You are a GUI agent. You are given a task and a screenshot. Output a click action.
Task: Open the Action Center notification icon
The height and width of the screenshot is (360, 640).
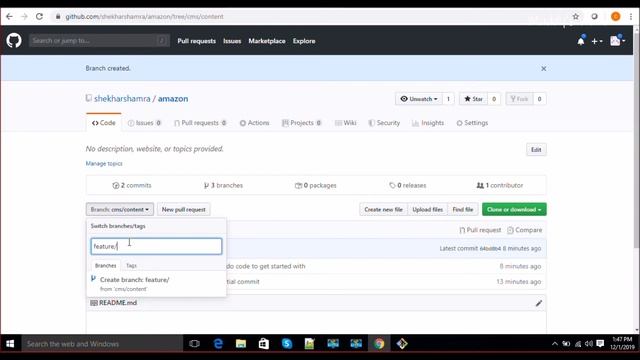tap(600, 344)
